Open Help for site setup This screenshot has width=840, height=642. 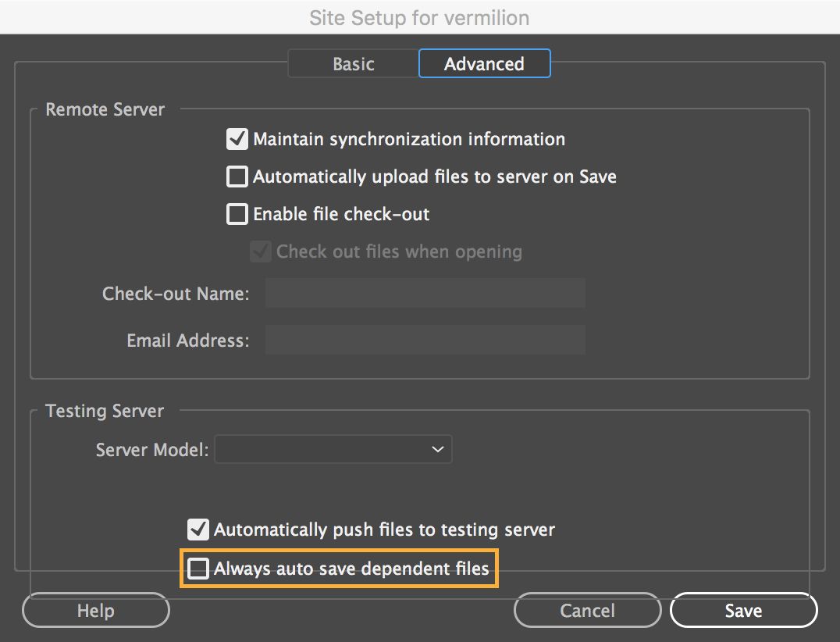[x=95, y=610]
